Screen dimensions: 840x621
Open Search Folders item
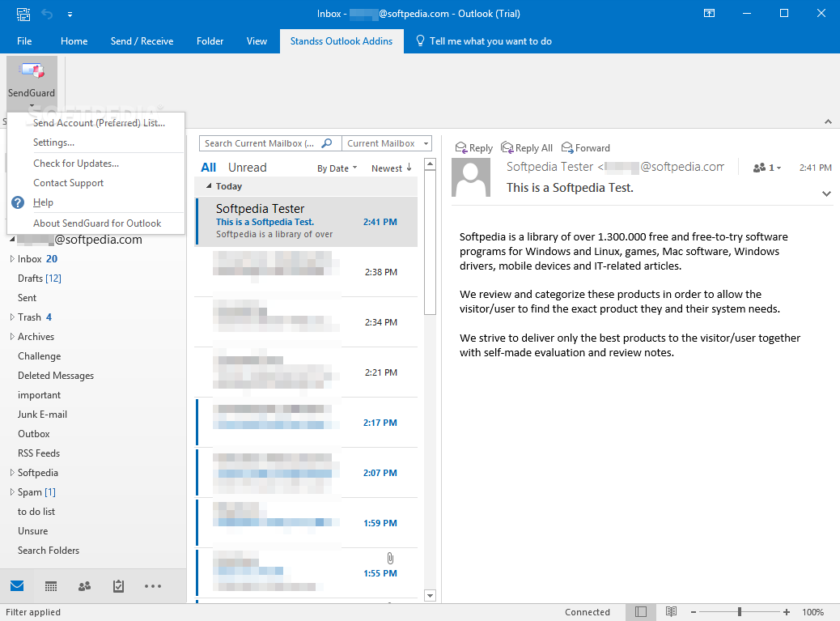(x=49, y=551)
